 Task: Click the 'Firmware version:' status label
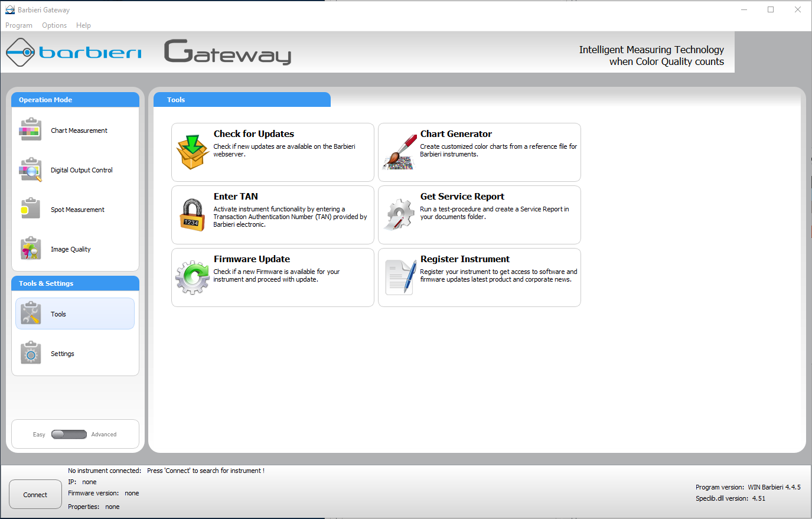pos(93,493)
